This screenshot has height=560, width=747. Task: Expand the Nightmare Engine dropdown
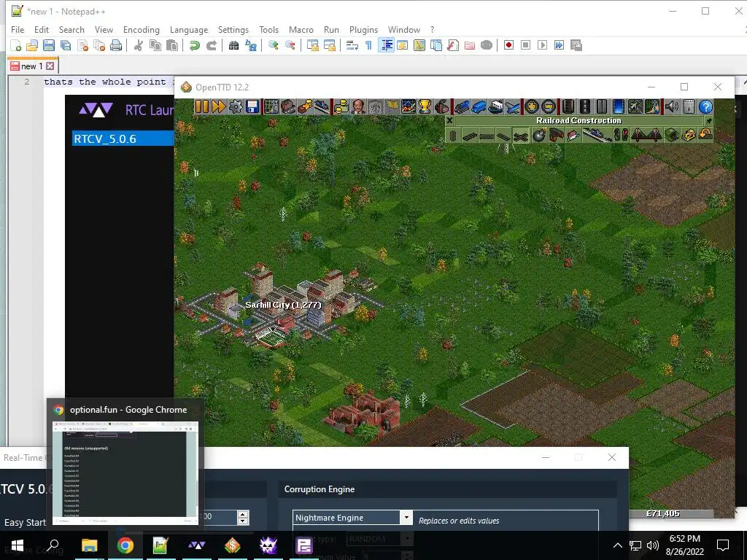click(x=406, y=517)
